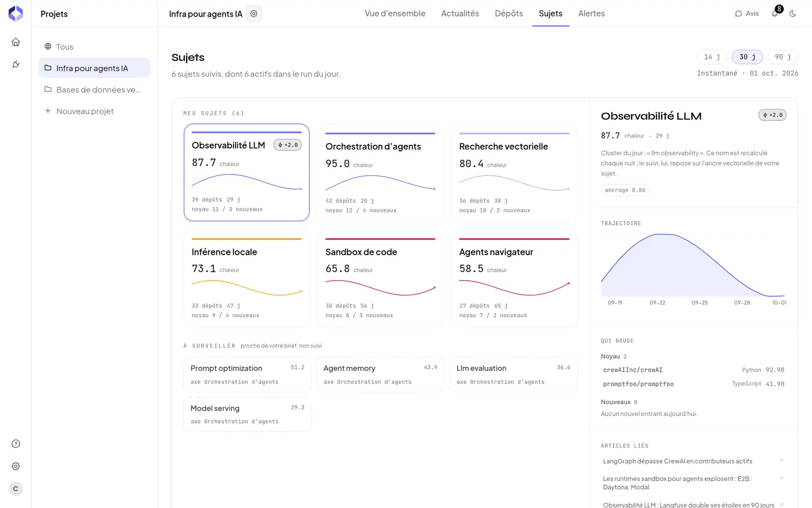Screen dimensions: 812x508
Task: Select the Observabilité LLM subject card
Action: point(247,172)
